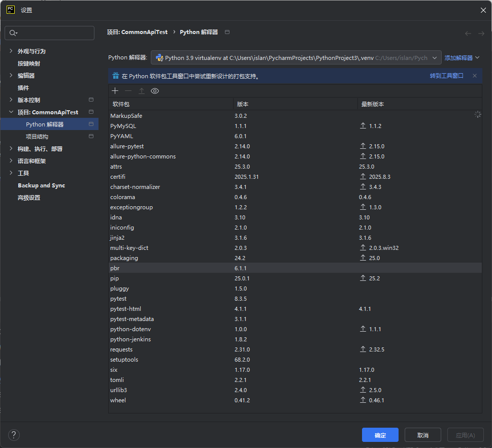Click the 版本 column header

point(296,104)
